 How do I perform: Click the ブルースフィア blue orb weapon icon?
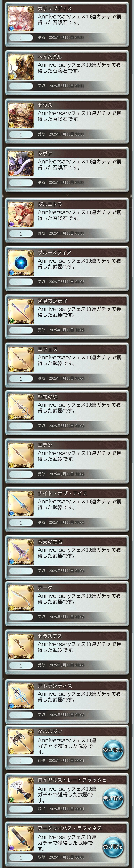point(21,263)
